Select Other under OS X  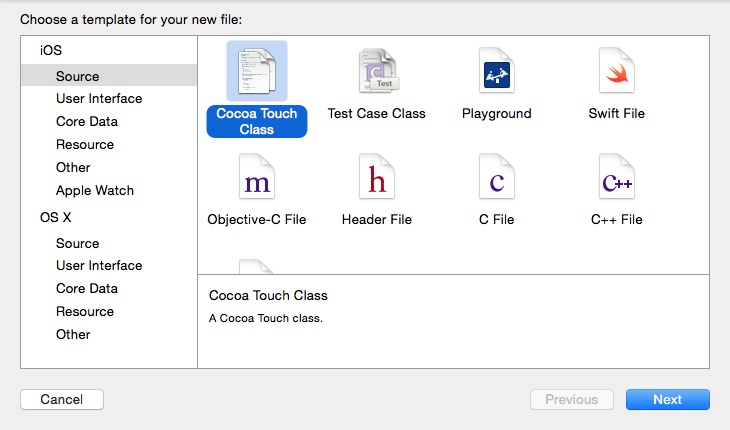click(x=73, y=334)
